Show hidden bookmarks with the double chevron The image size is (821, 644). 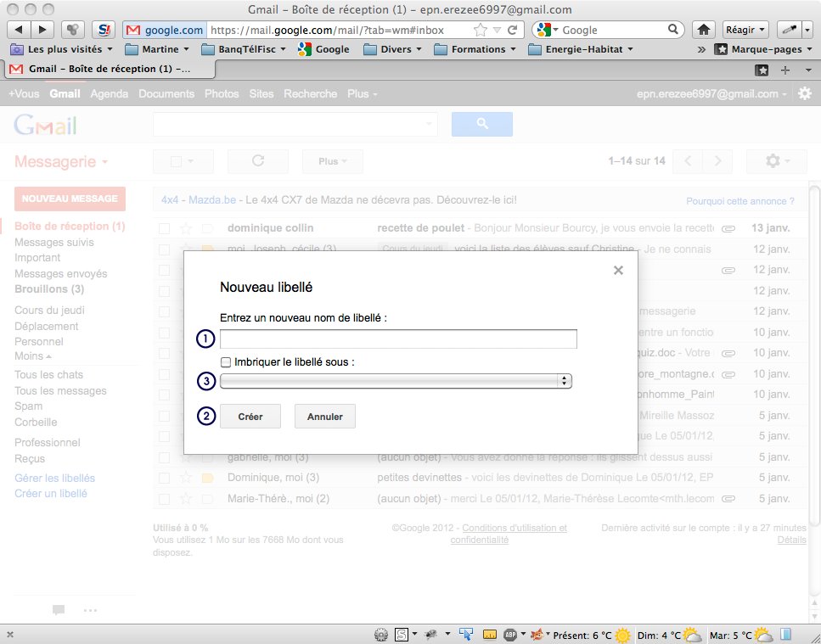pyautogui.click(x=701, y=50)
